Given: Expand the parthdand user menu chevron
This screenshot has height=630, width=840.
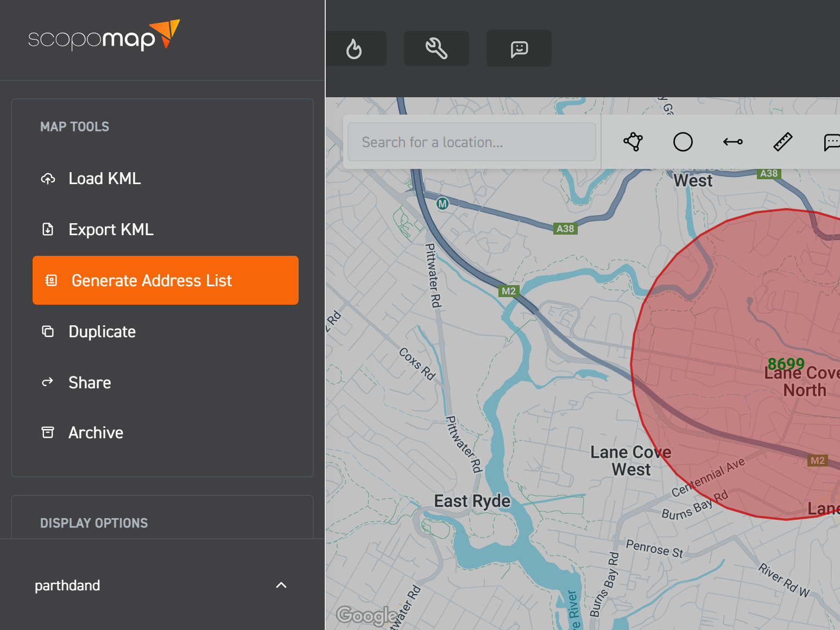Looking at the screenshot, I should pyautogui.click(x=281, y=585).
